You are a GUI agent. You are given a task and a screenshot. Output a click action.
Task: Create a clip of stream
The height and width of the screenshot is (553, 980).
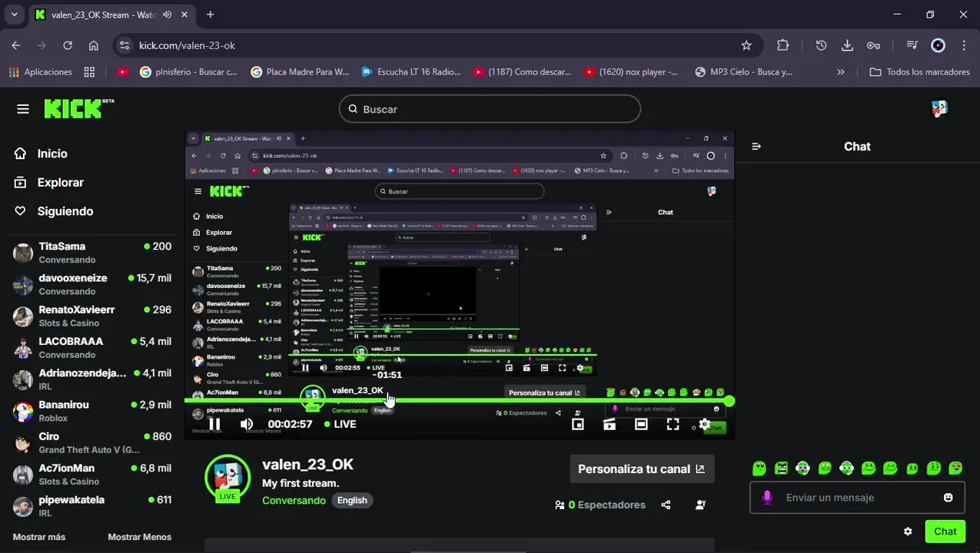coord(610,424)
